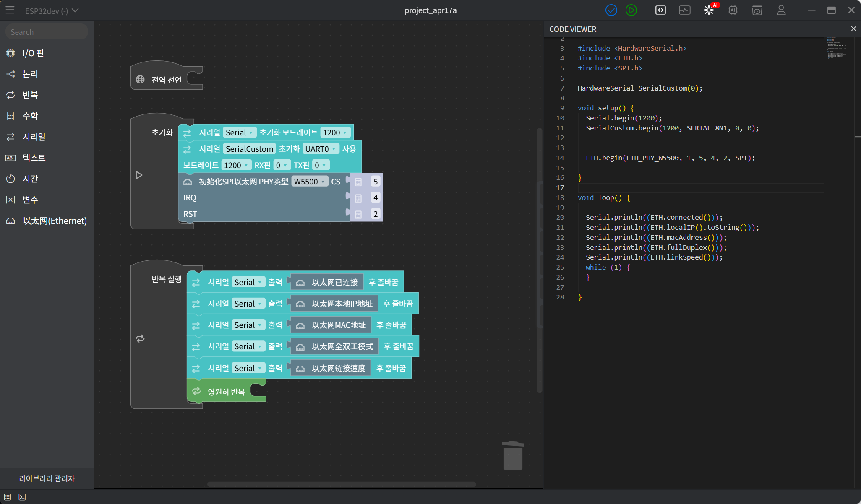Close the CODE VIEWER panel
Image resolution: width=861 pixels, height=504 pixels.
tap(853, 29)
